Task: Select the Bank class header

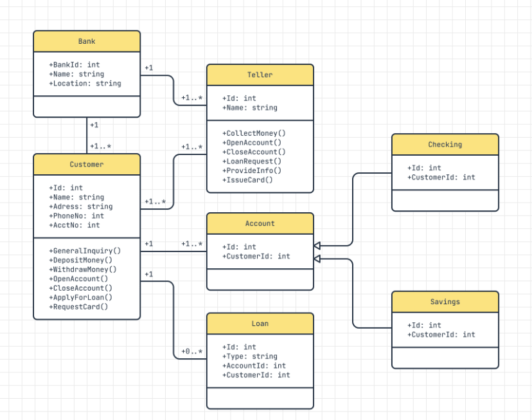Action: [86, 41]
